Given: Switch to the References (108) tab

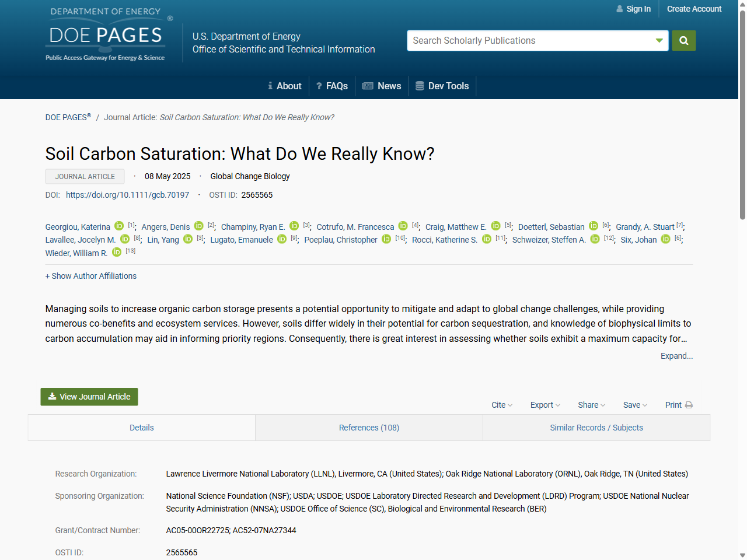Looking at the screenshot, I should [369, 428].
